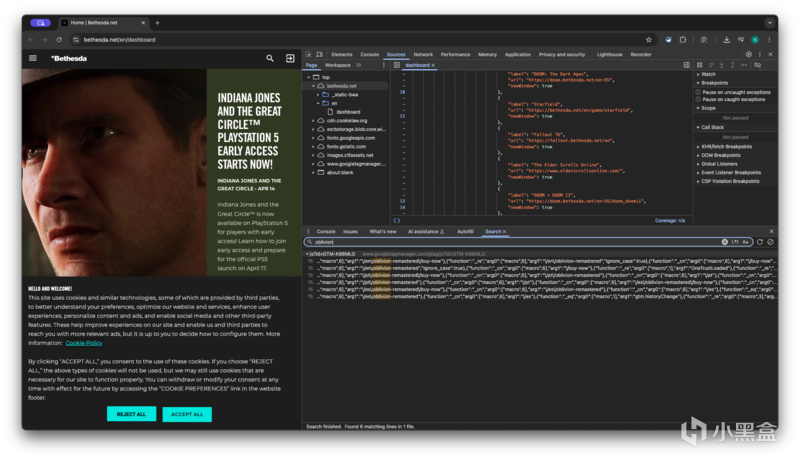Open the Application panel
The width and height of the screenshot is (800, 459).
click(518, 55)
